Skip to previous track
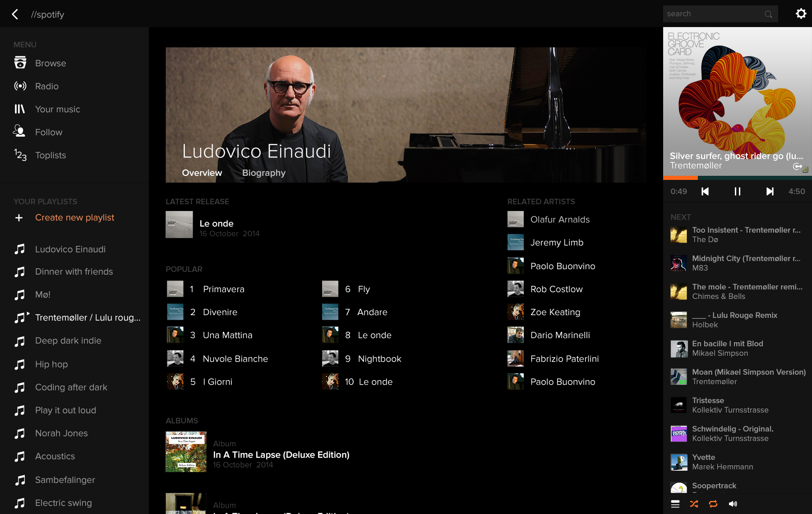This screenshot has width=812, height=514. pyautogui.click(x=705, y=192)
